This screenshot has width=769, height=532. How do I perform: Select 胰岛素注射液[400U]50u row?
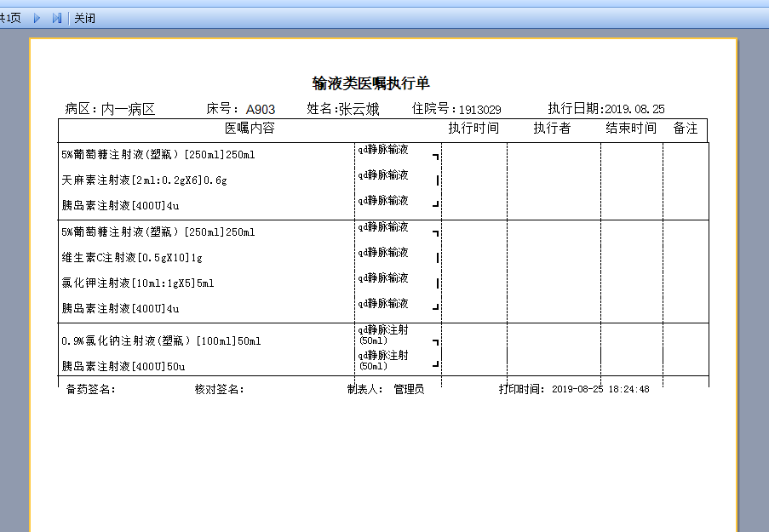tap(123, 366)
